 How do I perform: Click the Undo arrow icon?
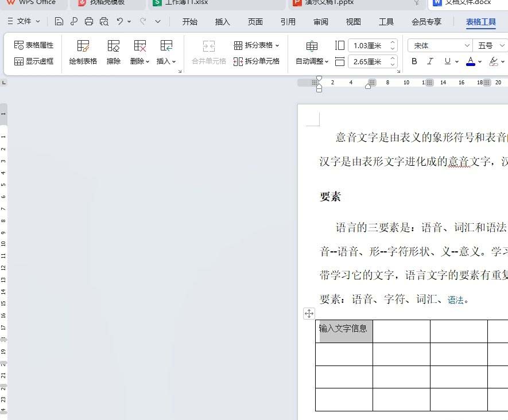click(x=120, y=22)
